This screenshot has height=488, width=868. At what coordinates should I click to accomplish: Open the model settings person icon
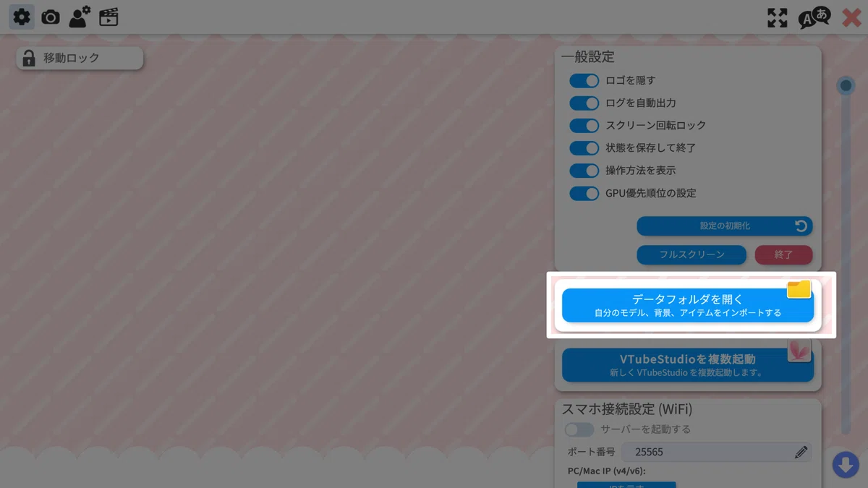click(x=80, y=17)
